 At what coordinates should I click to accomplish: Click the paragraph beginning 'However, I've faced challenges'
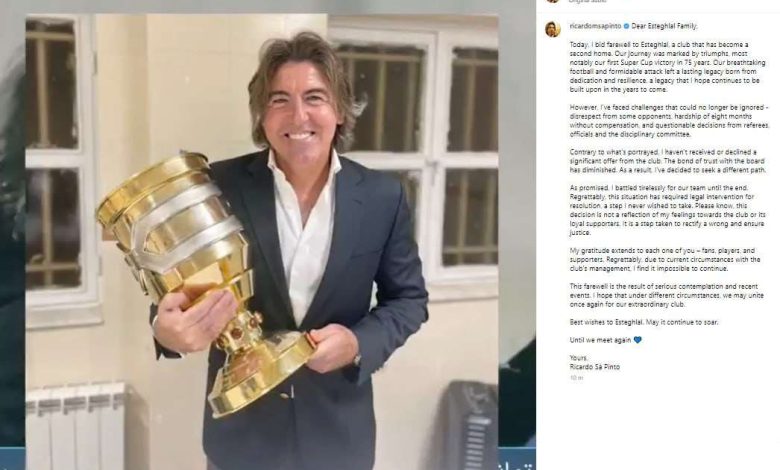click(670, 121)
